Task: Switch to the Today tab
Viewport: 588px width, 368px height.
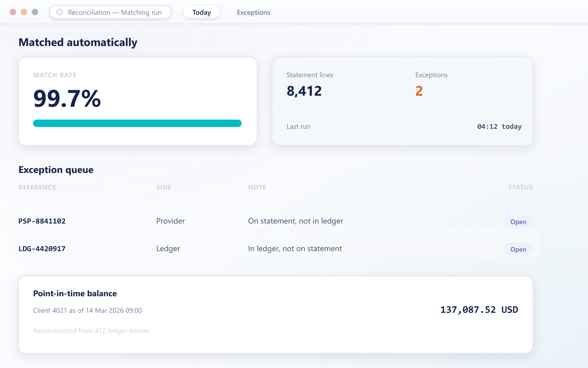Action: click(x=202, y=12)
